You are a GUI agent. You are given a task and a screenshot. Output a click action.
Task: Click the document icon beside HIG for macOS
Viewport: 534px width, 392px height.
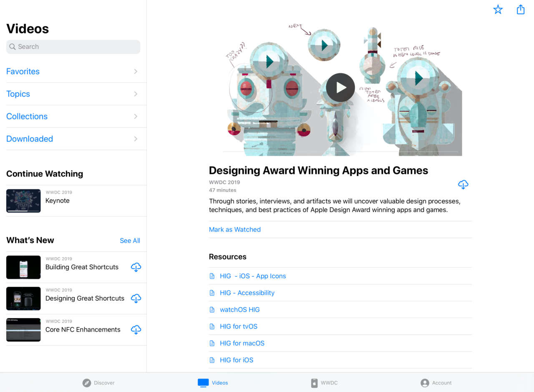[x=212, y=343]
